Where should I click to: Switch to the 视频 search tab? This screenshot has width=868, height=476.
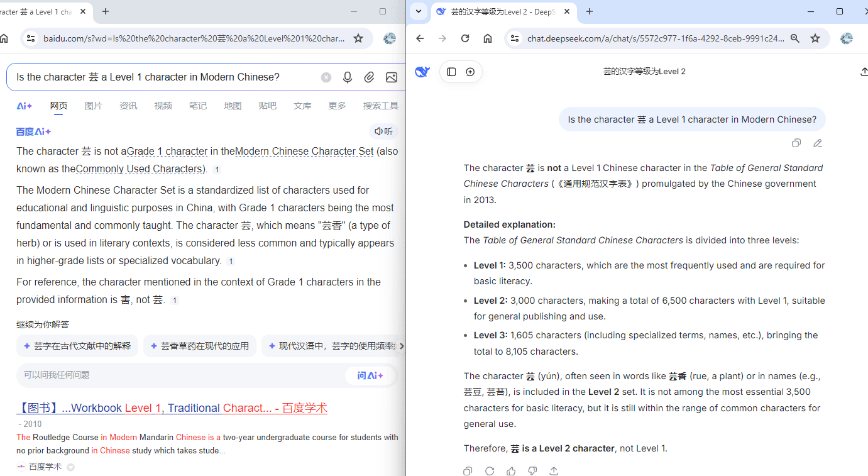point(163,106)
